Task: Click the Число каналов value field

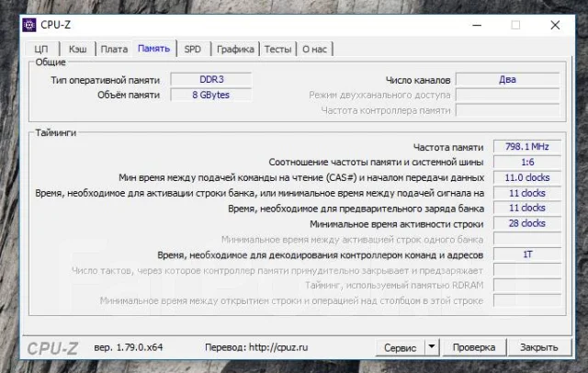Action: 507,80
